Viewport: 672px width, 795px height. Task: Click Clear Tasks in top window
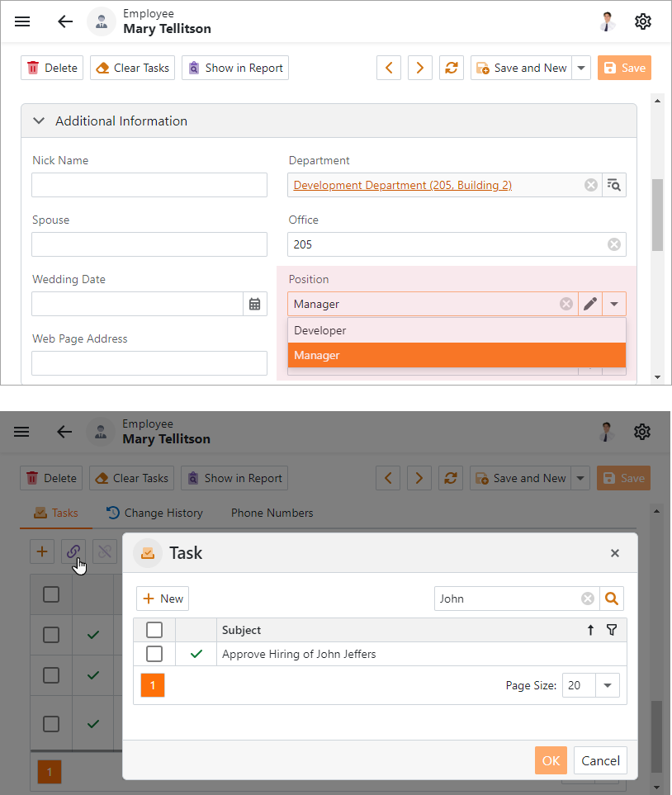tap(132, 68)
